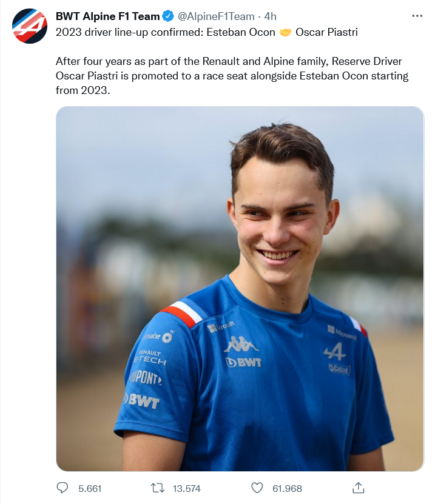Open the BWT Alpine F1 Team profile name

[108, 16]
